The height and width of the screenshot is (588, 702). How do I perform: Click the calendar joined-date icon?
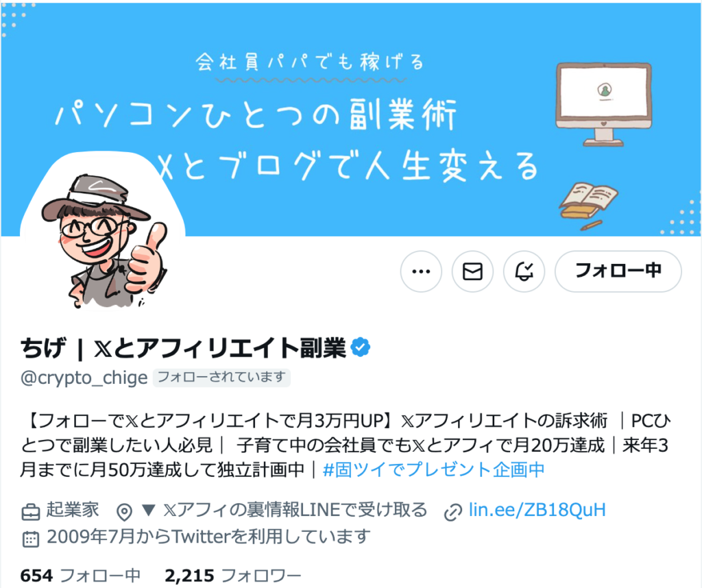(x=31, y=539)
